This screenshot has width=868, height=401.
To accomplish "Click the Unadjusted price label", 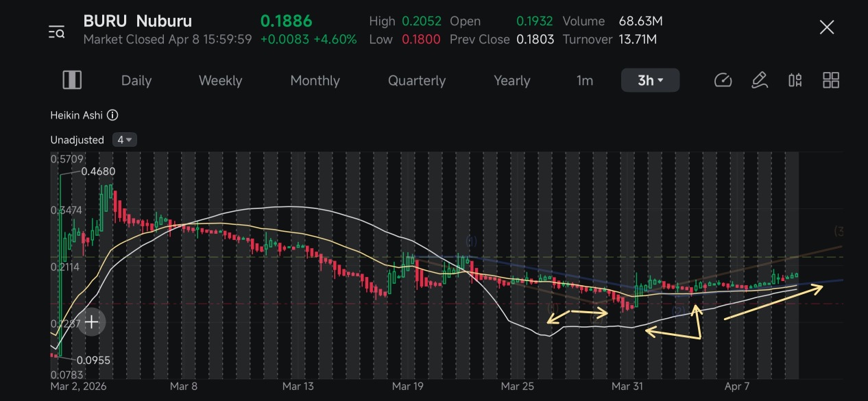I will click(x=77, y=140).
